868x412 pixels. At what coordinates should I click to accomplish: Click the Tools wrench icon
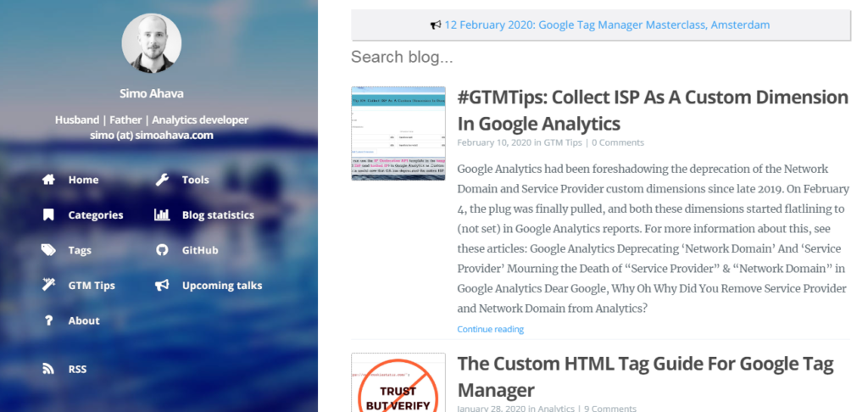162,180
